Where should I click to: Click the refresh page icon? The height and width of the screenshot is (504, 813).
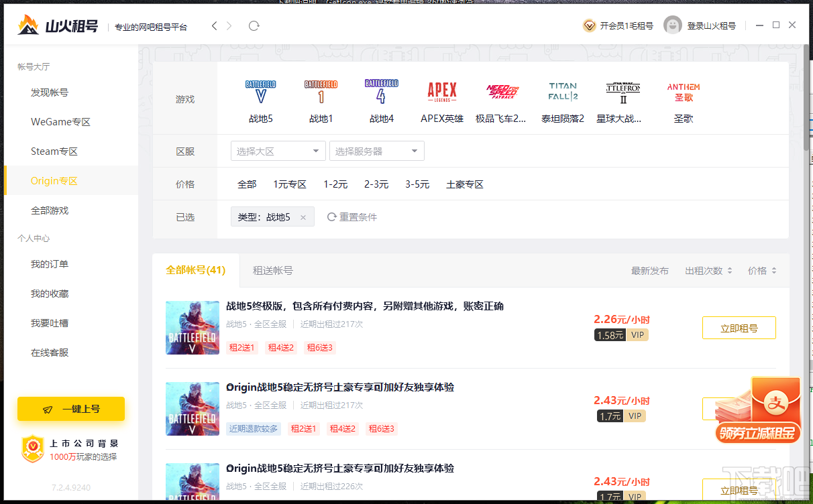point(254,26)
